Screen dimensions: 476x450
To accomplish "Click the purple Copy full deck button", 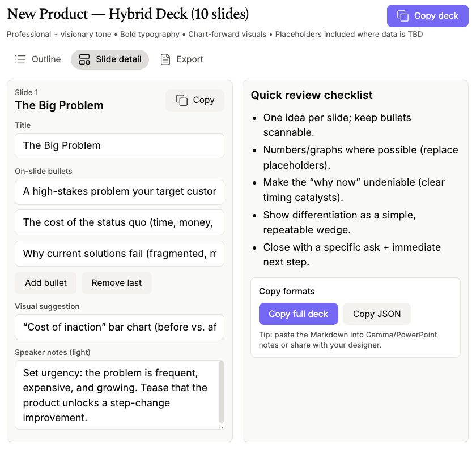I will click(299, 314).
